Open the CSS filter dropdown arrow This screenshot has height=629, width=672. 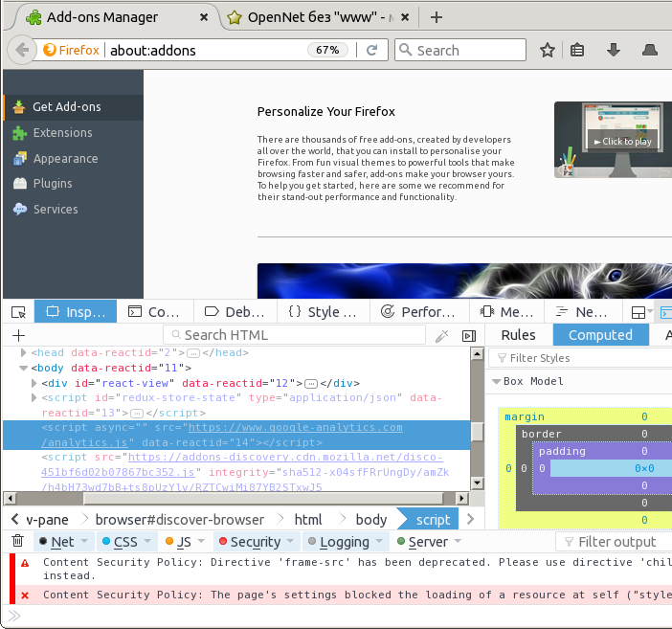pyautogui.click(x=147, y=541)
